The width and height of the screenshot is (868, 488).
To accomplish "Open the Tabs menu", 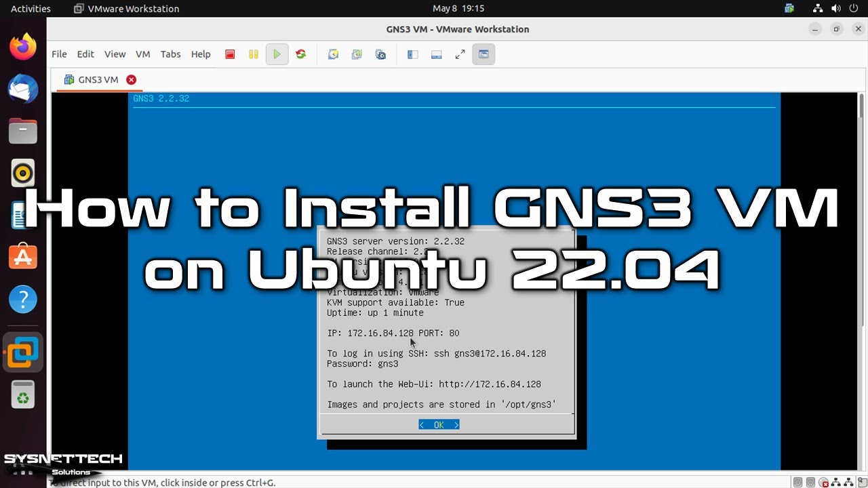I will pos(170,54).
